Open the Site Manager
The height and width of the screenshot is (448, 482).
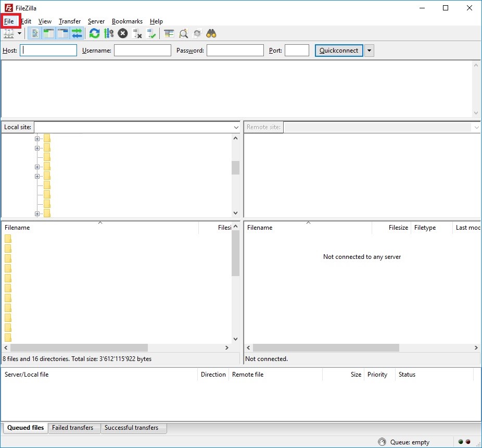click(x=9, y=33)
